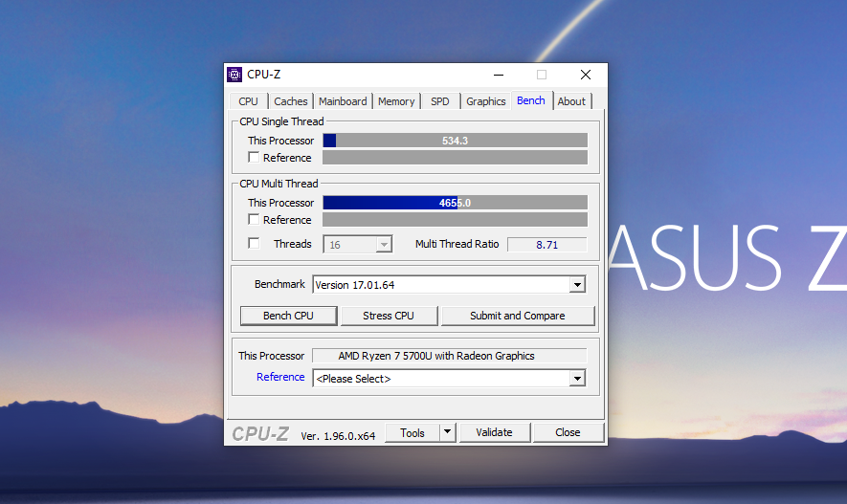Image resolution: width=847 pixels, height=504 pixels.
Task: Open the Mainboard tab
Action: pos(343,101)
